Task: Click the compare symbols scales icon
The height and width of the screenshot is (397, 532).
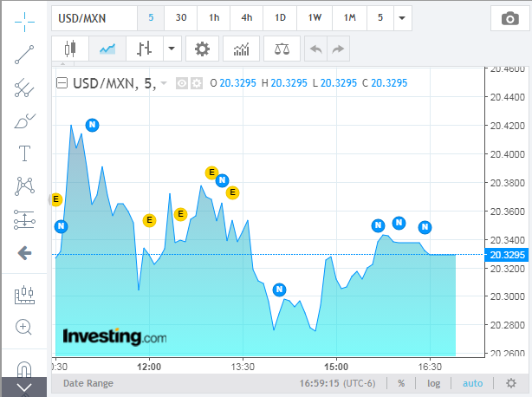Action: (282, 49)
